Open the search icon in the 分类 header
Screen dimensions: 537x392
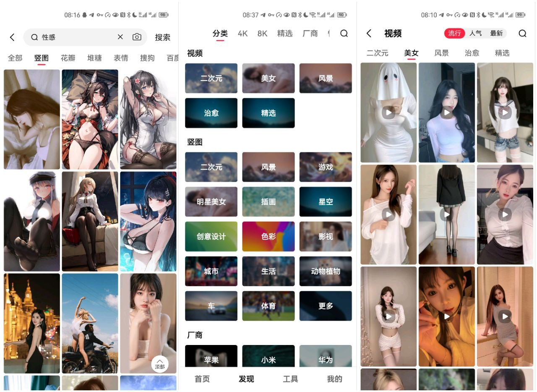344,34
